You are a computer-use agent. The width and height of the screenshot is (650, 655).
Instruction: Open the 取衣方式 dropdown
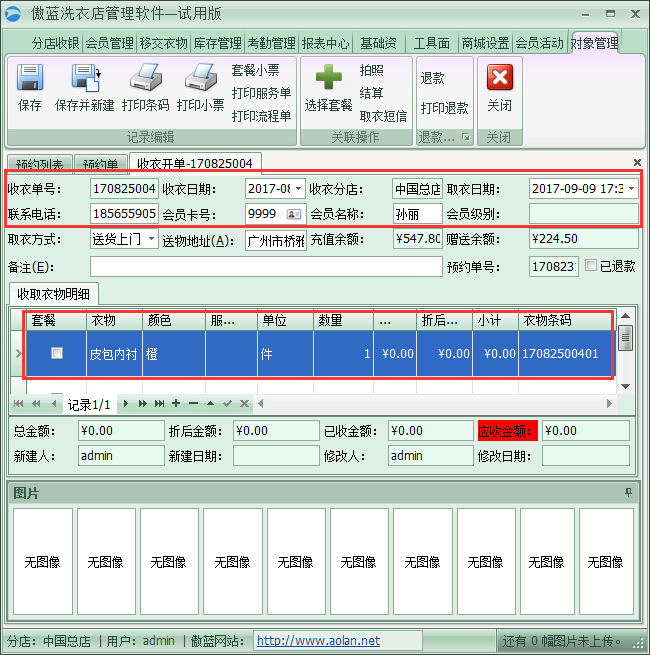tap(151, 239)
